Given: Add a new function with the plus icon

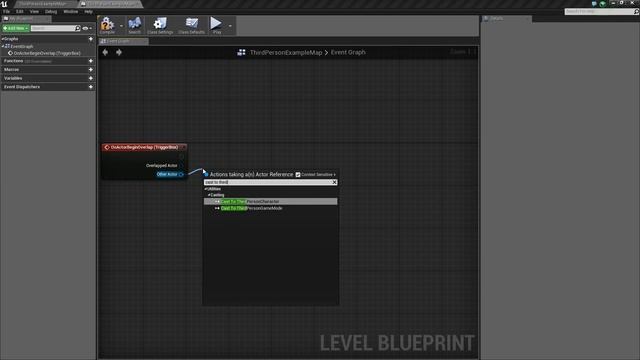Looking at the screenshot, I should (91, 61).
